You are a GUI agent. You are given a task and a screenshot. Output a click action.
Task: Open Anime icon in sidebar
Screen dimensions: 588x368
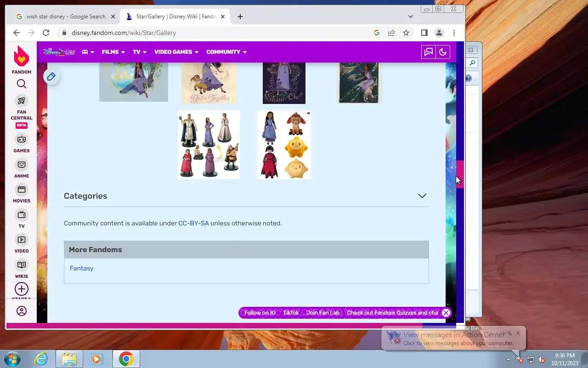[22, 165]
